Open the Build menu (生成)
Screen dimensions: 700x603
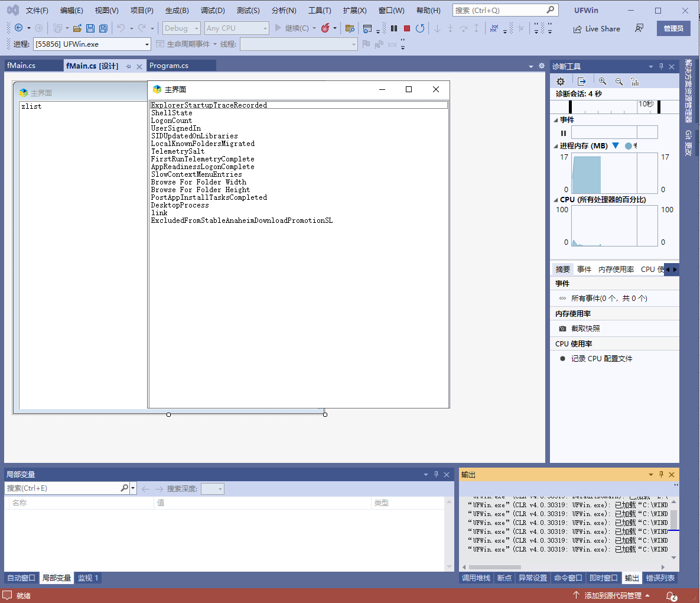click(177, 10)
